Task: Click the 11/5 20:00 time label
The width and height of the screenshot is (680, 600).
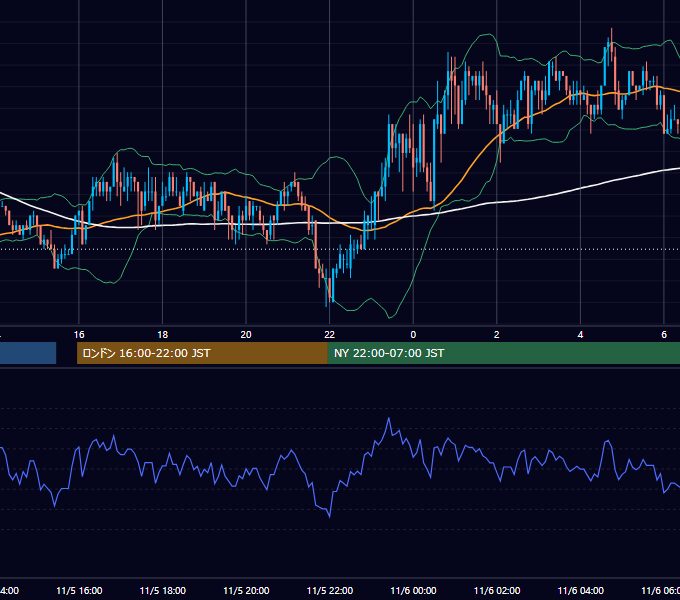Action: (246, 590)
